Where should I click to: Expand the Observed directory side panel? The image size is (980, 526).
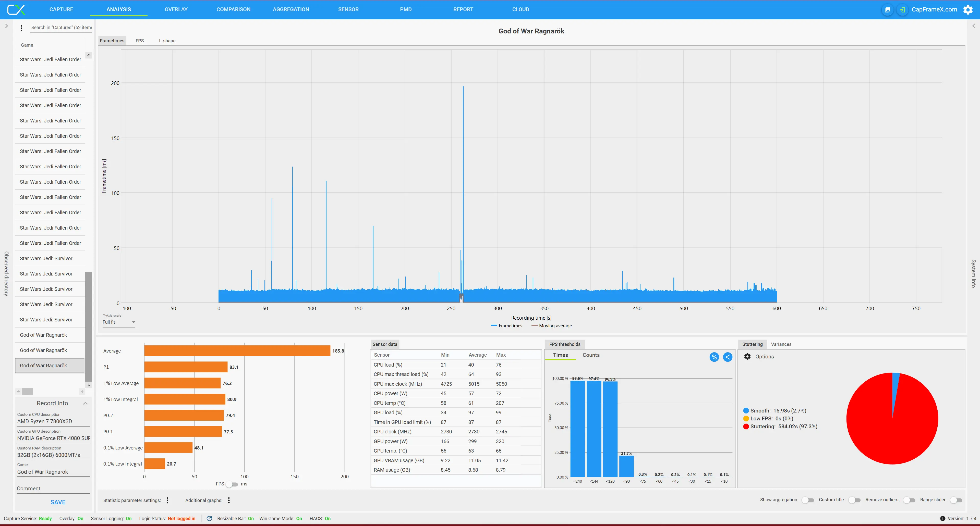pyautogui.click(x=6, y=26)
